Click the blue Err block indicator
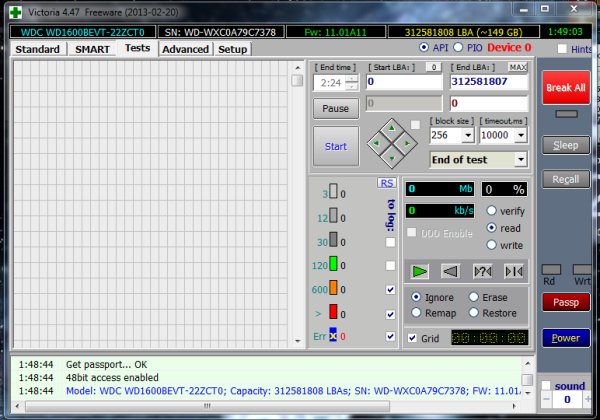Viewport: 600px width, 420px height. point(333,335)
